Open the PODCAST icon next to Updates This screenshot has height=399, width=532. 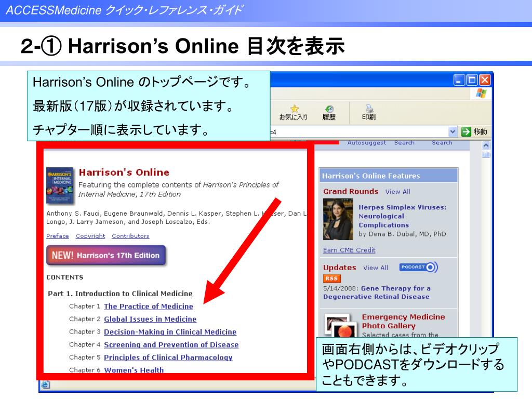[x=418, y=268]
